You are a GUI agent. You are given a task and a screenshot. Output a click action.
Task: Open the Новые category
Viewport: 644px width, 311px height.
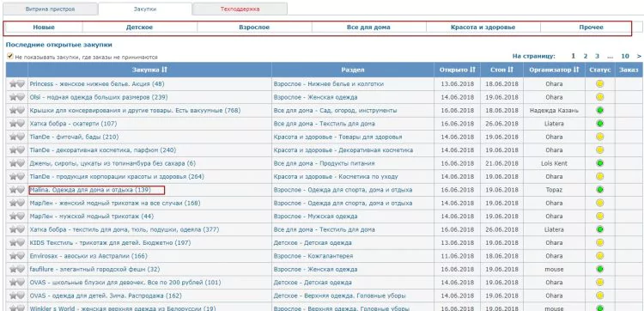click(x=44, y=27)
